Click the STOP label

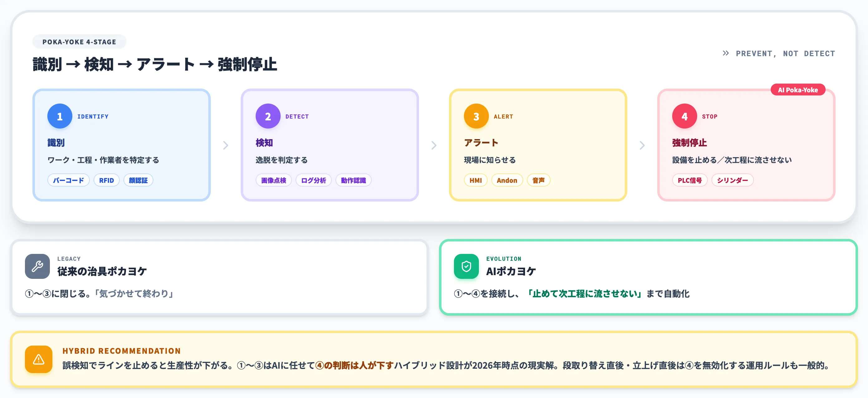(710, 117)
